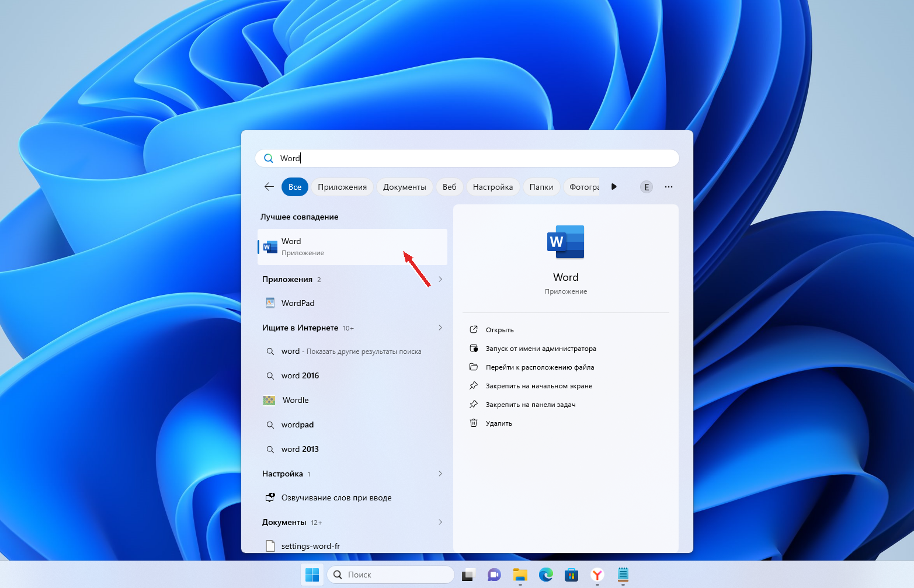914x588 pixels.
Task: Open the Task View taskbar icon
Action: coord(469,575)
